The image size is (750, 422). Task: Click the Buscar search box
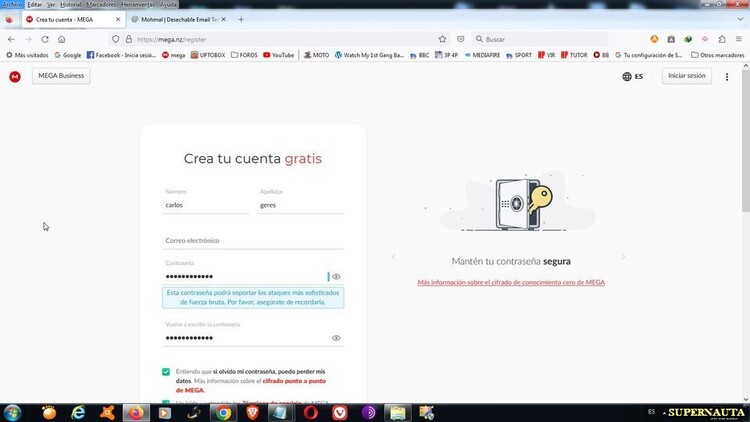(540, 39)
